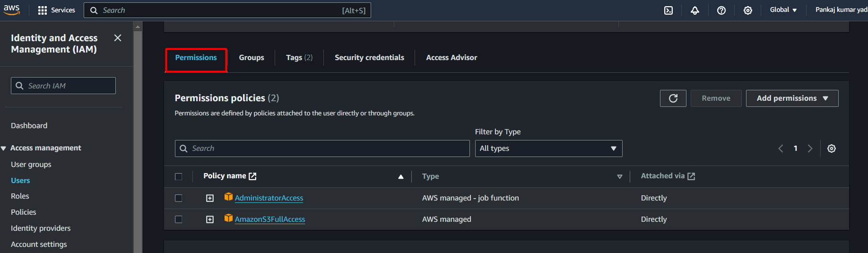This screenshot has height=253, width=868.
Task: Go to next page of policies
Action: pos(810,148)
